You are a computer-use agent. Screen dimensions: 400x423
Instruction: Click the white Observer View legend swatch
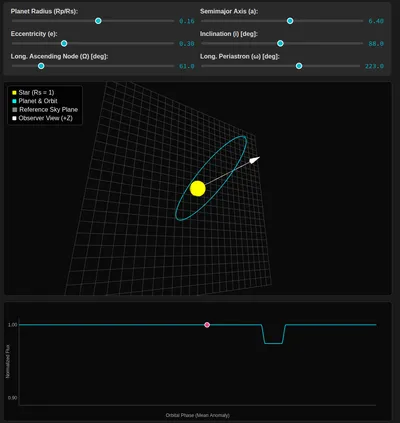point(14,118)
